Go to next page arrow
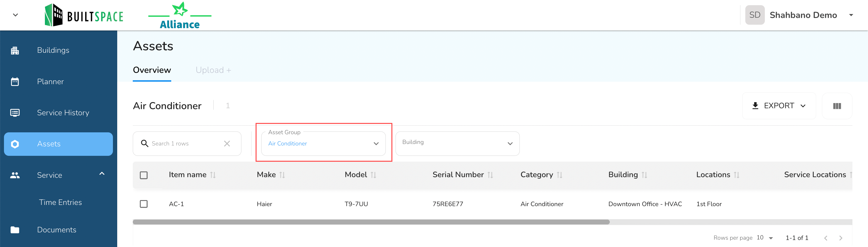 pos(841,238)
